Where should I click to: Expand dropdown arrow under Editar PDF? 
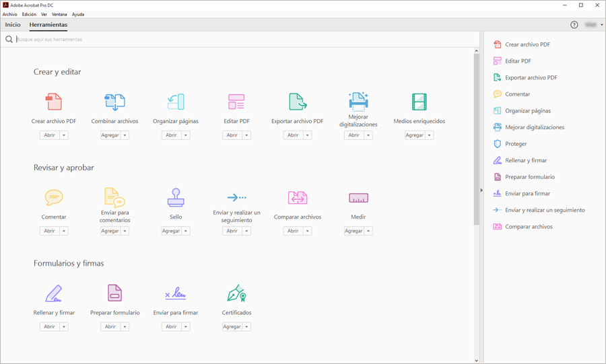pos(246,135)
